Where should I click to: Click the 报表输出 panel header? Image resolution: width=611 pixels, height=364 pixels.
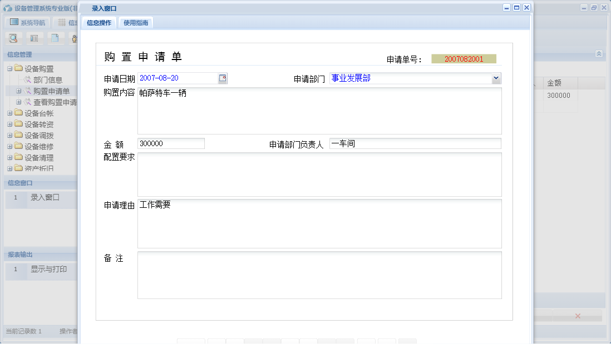[41, 254]
